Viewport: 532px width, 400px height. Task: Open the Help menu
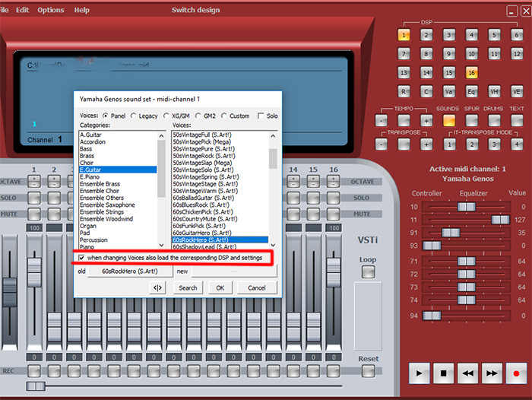pos(82,10)
